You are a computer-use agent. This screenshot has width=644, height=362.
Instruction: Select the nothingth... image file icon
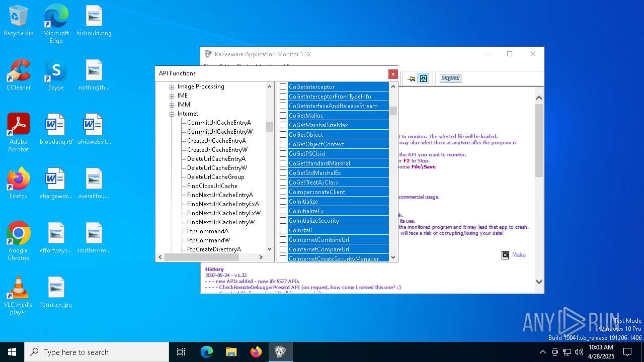click(94, 75)
